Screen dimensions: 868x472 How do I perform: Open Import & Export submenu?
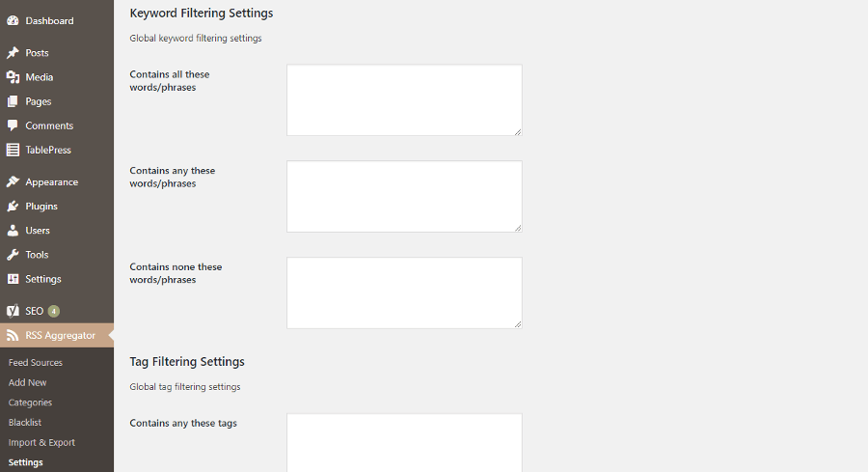click(41, 443)
